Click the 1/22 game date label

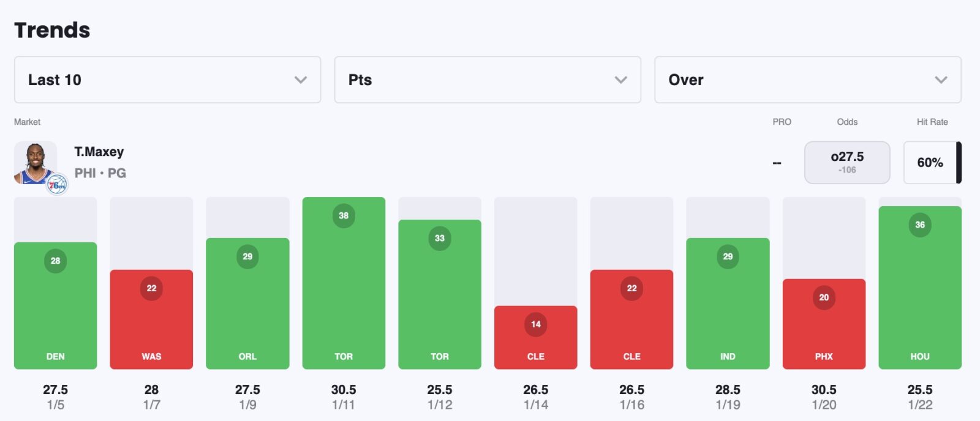click(x=920, y=405)
